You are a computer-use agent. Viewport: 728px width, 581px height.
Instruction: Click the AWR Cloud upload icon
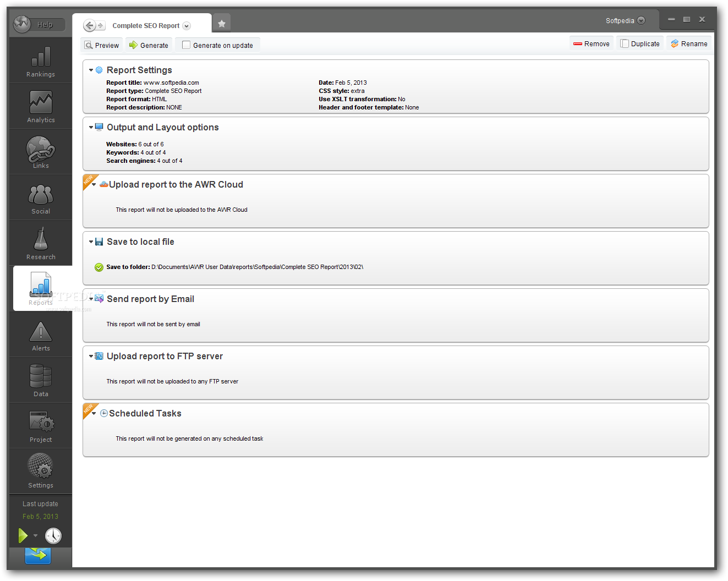(x=103, y=184)
